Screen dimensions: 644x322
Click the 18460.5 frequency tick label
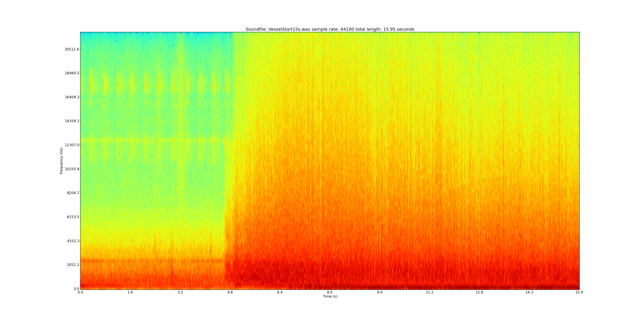[x=72, y=73]
